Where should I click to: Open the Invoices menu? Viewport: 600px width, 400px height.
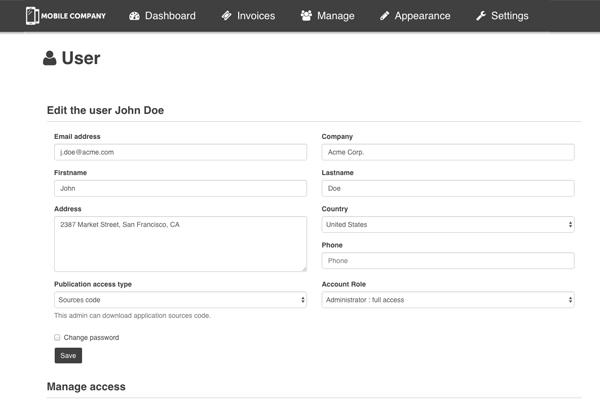click(248, 16)
